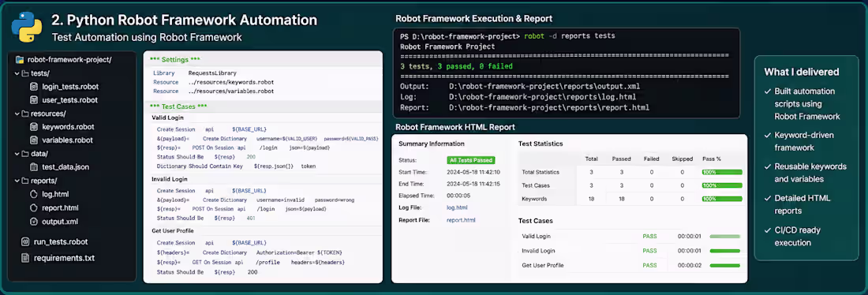Viewport: 868px width, 295px height.
Task: Click the Dictionary Should Contain Key line
Action: coord(237,166)
